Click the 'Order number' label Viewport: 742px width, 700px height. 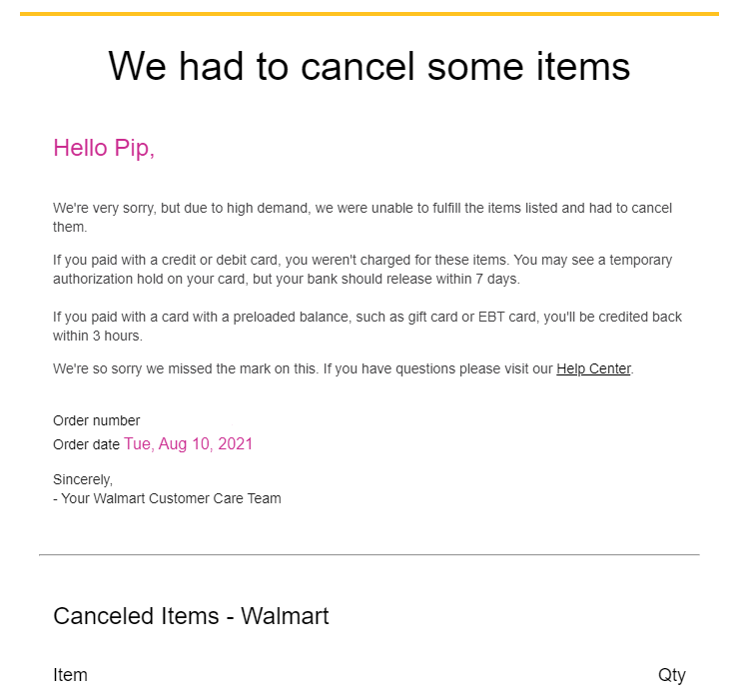pyautogui.click(x=97, y=420)
